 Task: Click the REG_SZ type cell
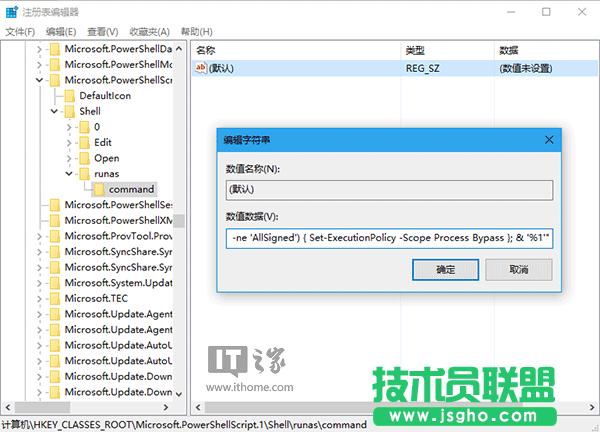pyautogui.click(x=422, y=68)
